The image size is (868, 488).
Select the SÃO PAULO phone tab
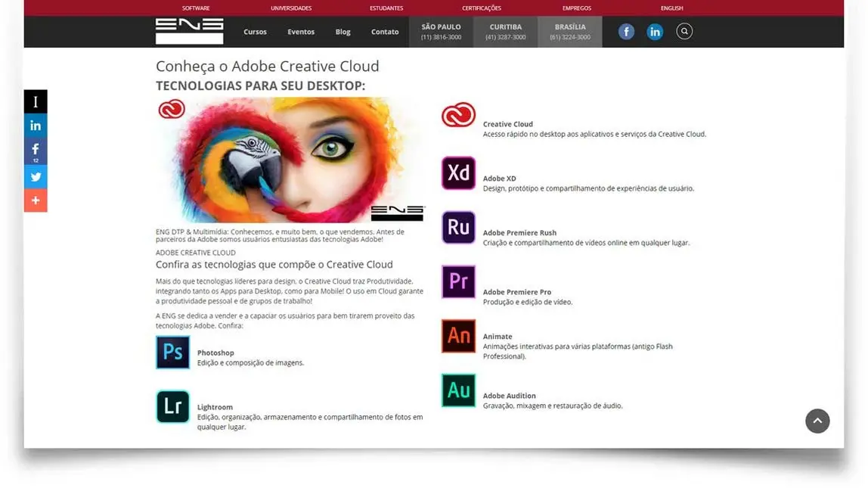coord(442,32)
